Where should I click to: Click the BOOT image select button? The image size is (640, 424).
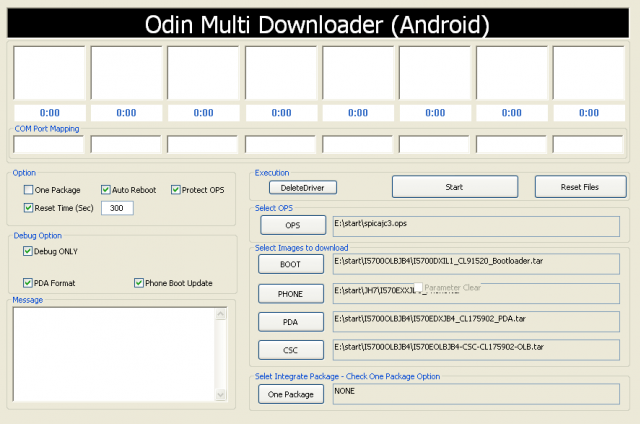pyautogui.click(x=291, y=264)
